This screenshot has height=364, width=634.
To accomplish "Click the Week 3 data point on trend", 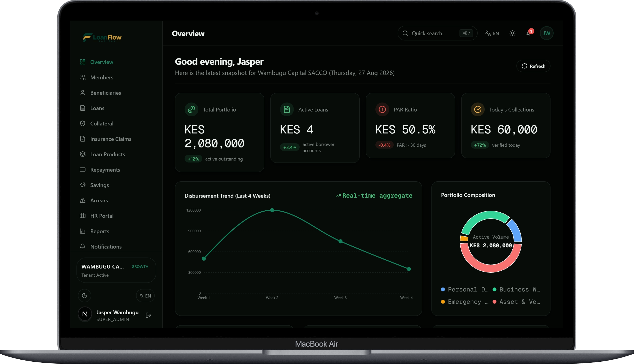I will pos(340,242).
